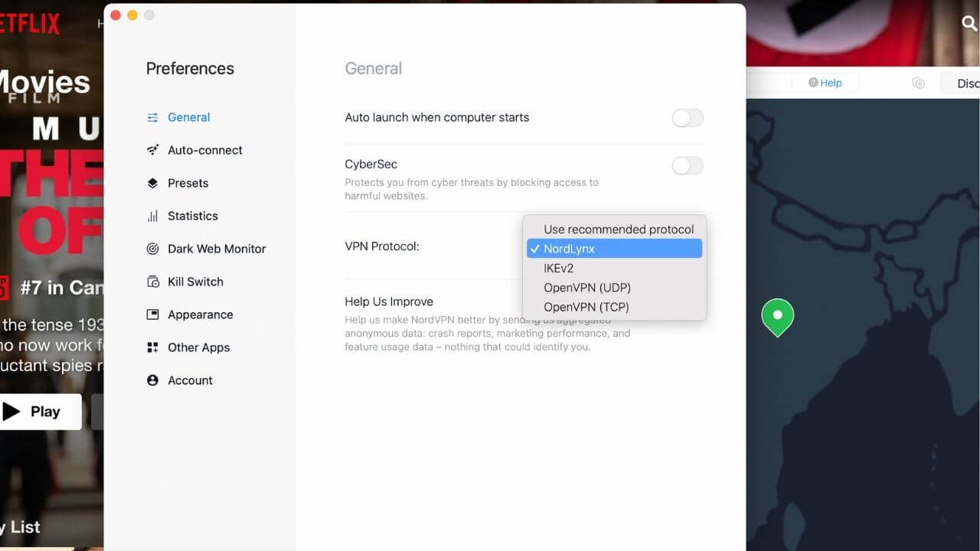The height and width of the screenshot is (551, 980).
Task: Pick Use recommended protocol option
Action: pyautogui.click(x=618, y=229)
